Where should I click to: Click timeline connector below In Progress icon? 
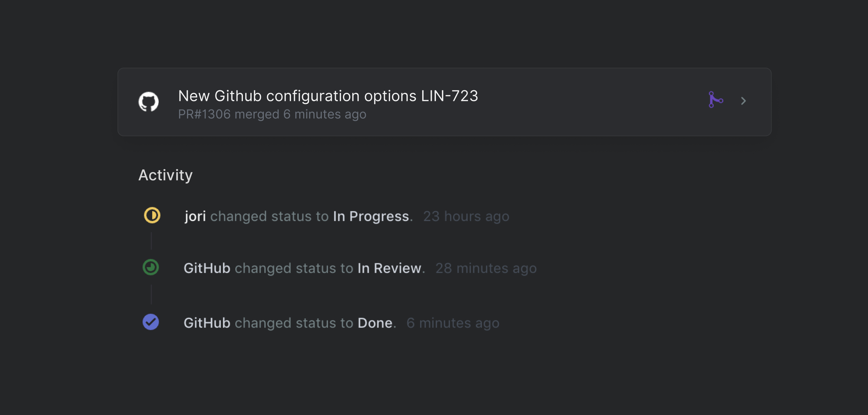click(x=151, y=241)
